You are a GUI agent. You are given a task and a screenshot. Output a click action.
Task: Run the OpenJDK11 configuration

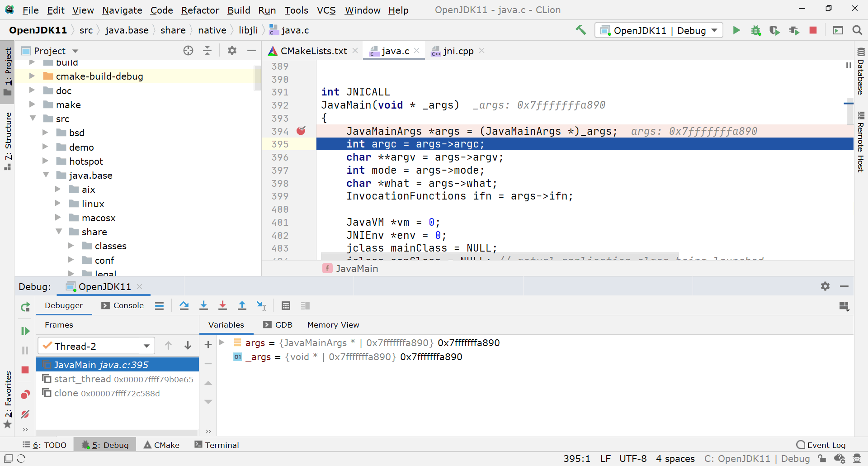pos(736,30)
